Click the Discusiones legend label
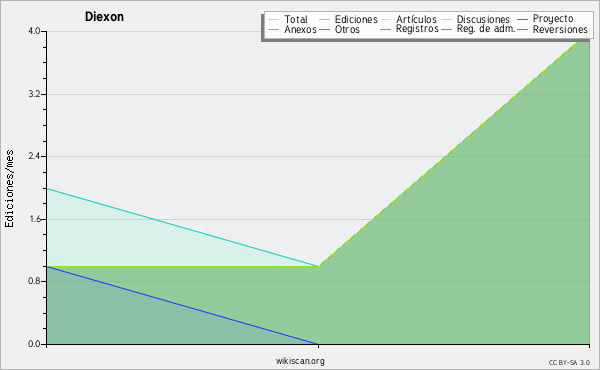Image resolution: width=600 pixels, height=370 pixels. pyautogui.click(x=483, y=19)
